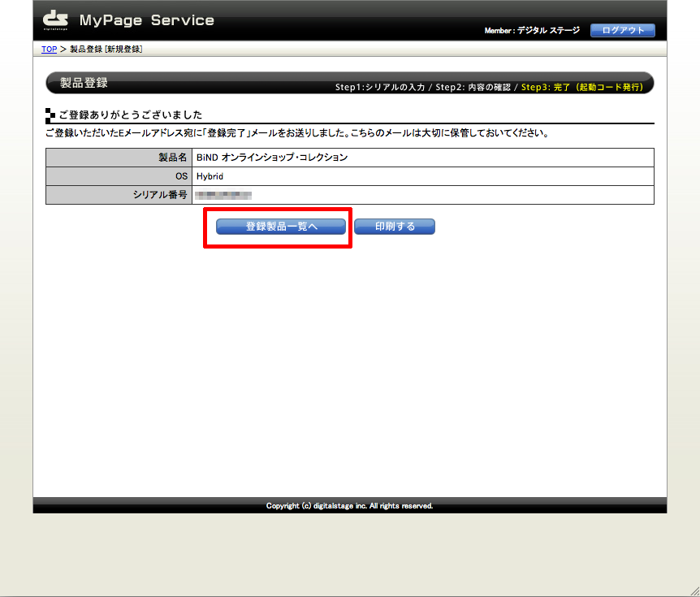Select the Step2:内容の確認 step label
Viewport: 700px width, 597px height.
pyautogui.click(x=473, y=84)
